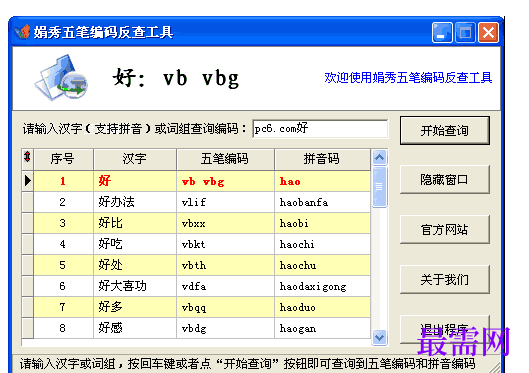Image resolution: width=529 pixels, height=373 pixels.
Task: Click the pinyin cell haobanfa
Action: [323, 202]
